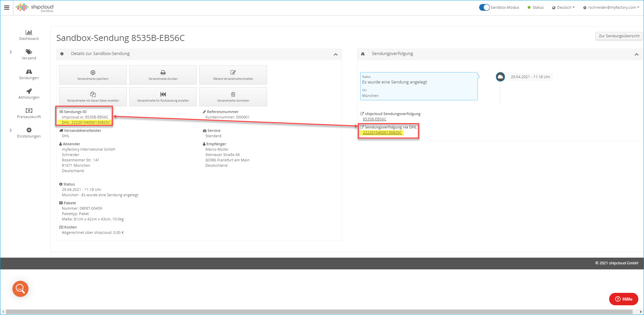Click Versandmarke für Rücksendung erstellen
644x315 pixels.
coord(163,97)
